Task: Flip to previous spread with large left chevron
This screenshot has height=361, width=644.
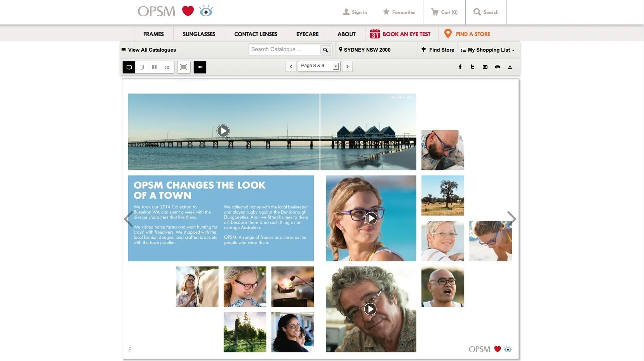Action: click(x=129, y=219)
